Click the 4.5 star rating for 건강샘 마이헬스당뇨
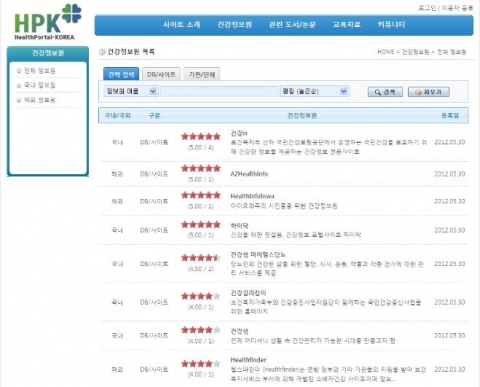Viewport: 480px width, 387px height. click(x=201, y=258)
